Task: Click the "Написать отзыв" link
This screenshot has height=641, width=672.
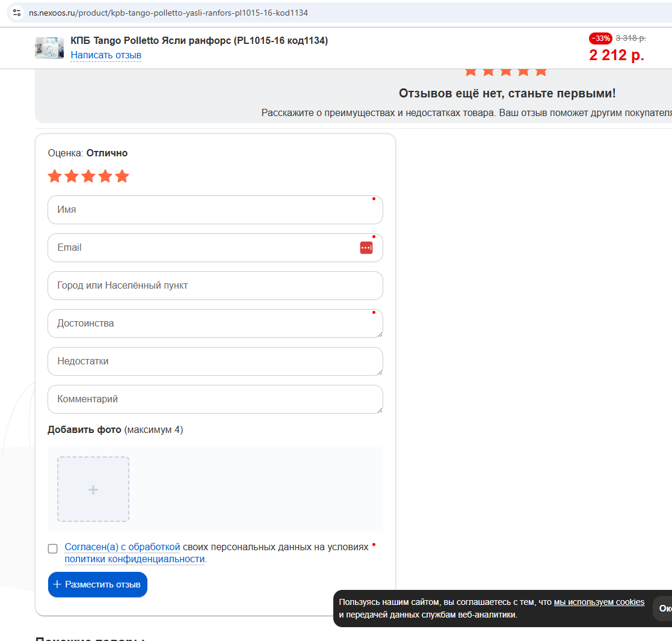Action: 106,55
